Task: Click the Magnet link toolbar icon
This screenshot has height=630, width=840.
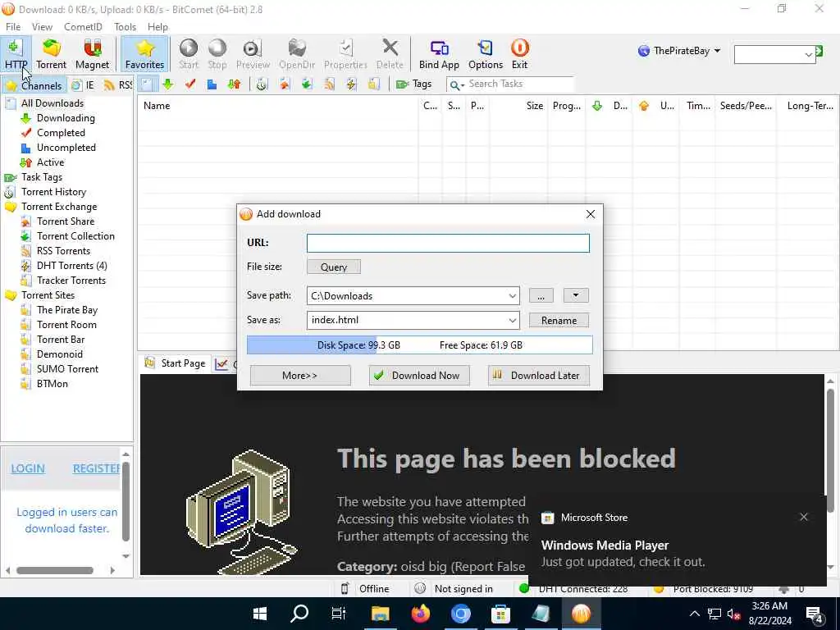Action: click(92, 53)
